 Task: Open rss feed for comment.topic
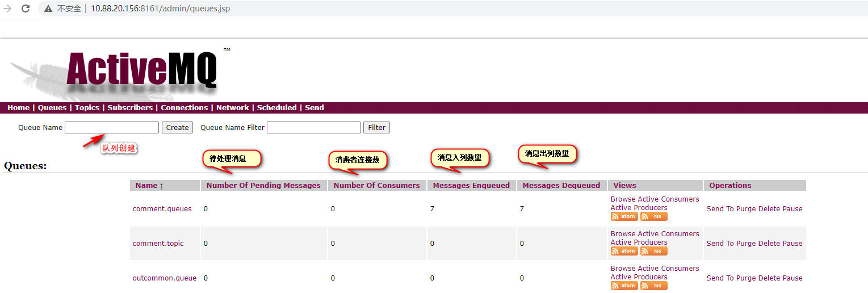pos(654,251)
